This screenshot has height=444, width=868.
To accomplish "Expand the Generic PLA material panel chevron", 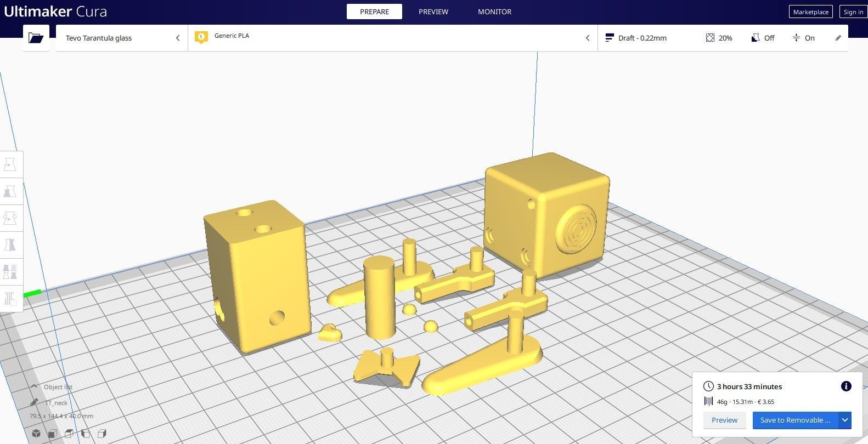I will coord(588,38).
